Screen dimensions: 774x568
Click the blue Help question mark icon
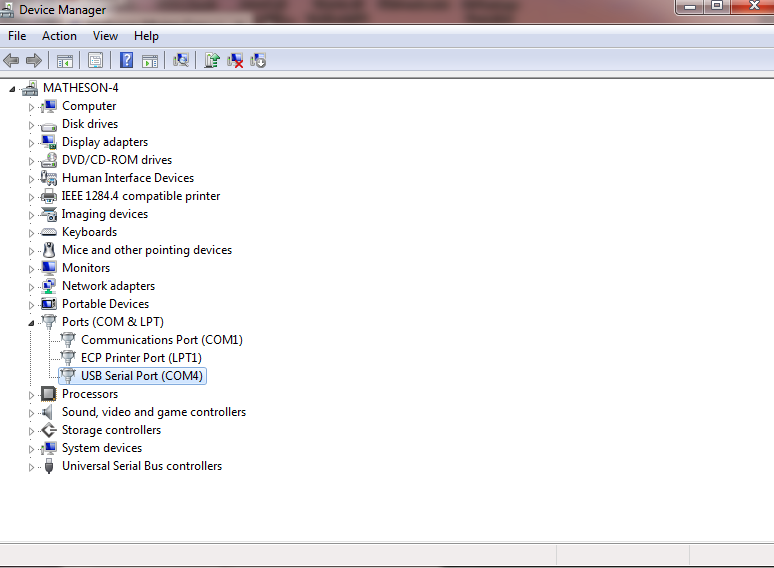pyautogui.click(x=126, y=60)
